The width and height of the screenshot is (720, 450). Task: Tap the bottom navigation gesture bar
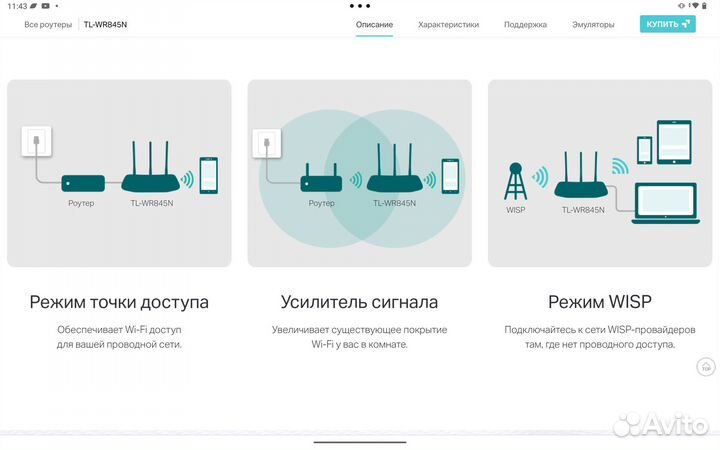pos(360,443)
